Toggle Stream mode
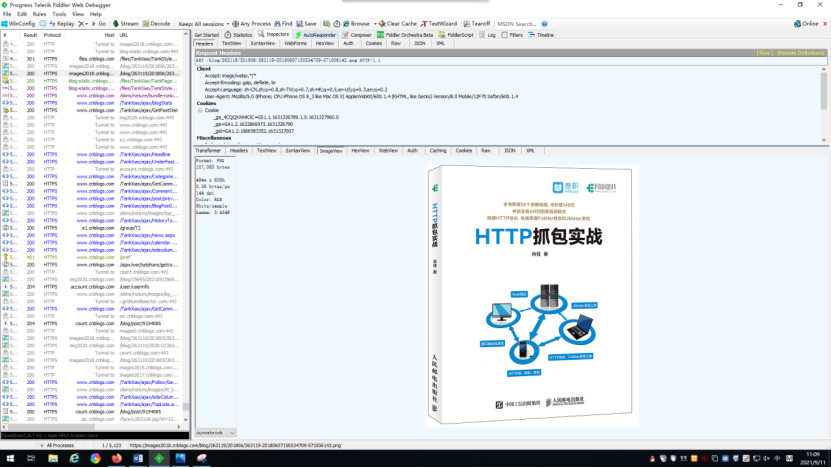The image size is (831, 468). coord(126,24)
